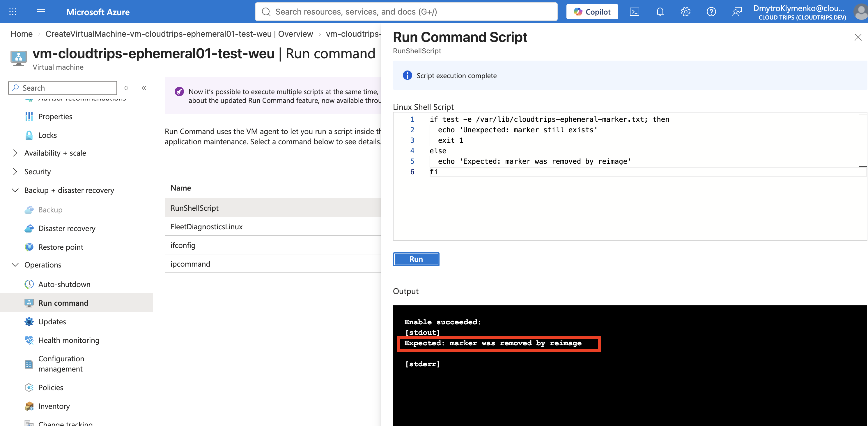Screen dimensions: 868x426
Task: Click the virtual machine resource icon
Action: click(x=19, y=58)
